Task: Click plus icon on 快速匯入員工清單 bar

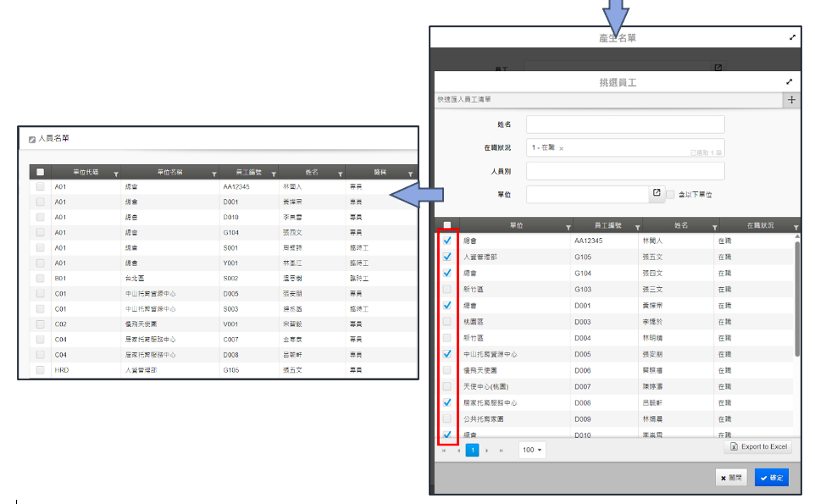Action: 791,100
